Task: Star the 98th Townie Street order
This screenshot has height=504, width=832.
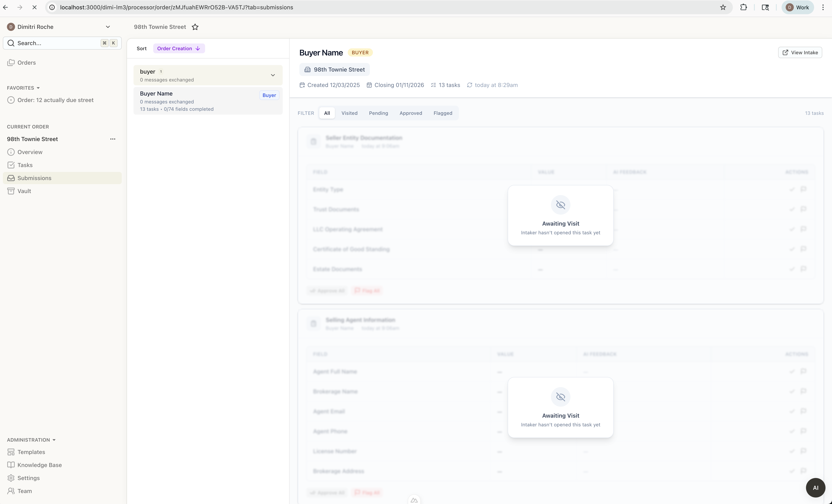Action: coord(195,27)
